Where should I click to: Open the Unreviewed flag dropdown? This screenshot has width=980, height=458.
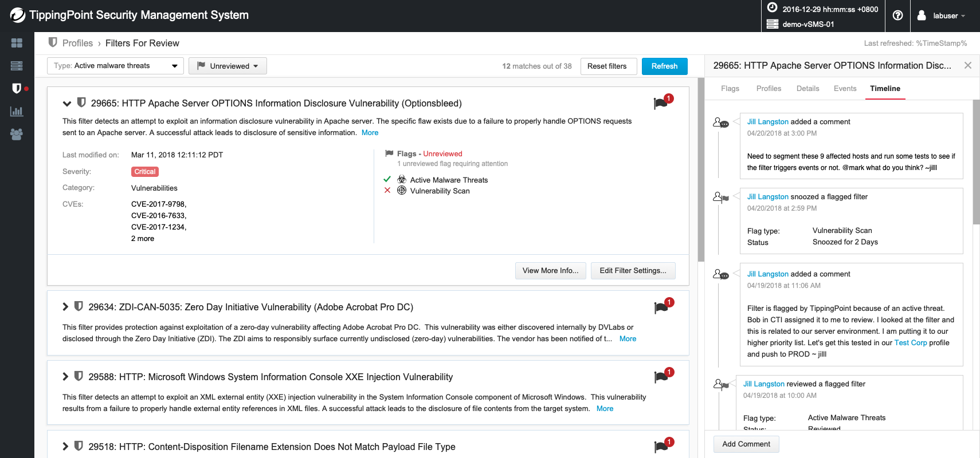228,66
